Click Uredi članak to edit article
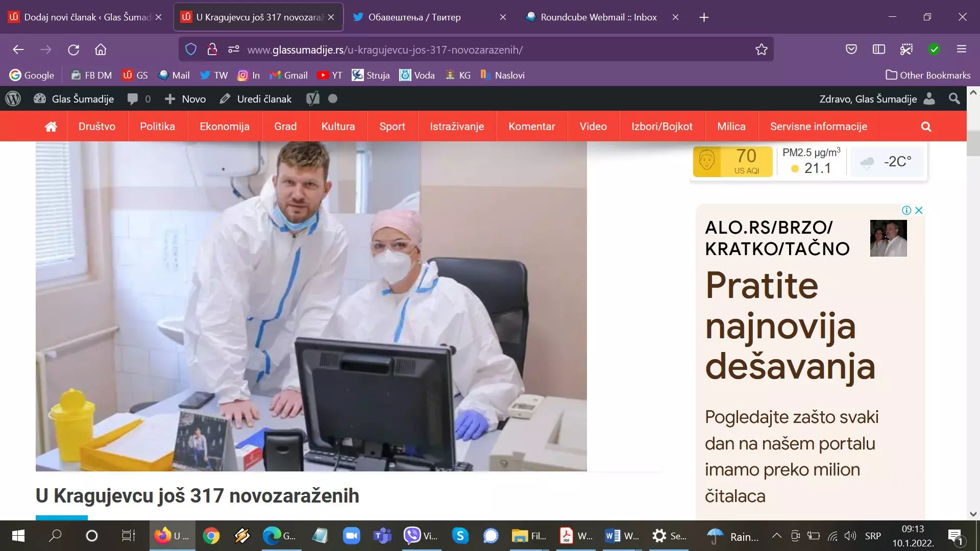Image resolution: width=980 pixels, height=551 pixels. (x=256, y=99)
